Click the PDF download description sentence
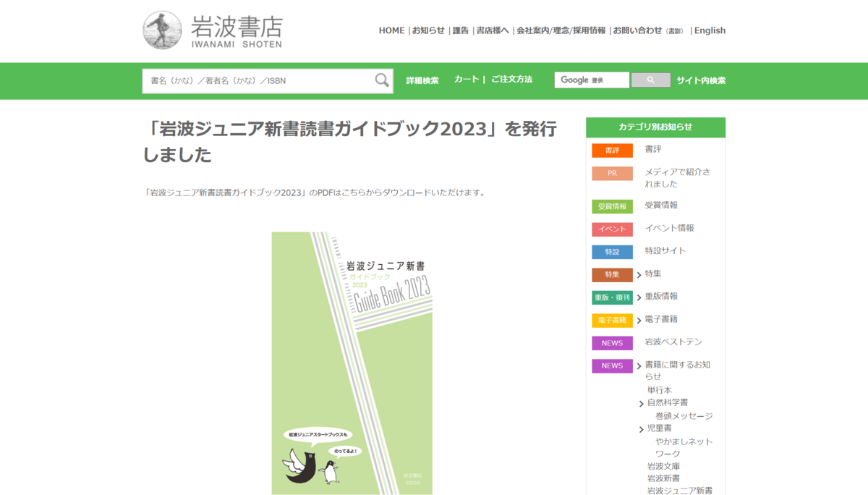 [314, 192]
